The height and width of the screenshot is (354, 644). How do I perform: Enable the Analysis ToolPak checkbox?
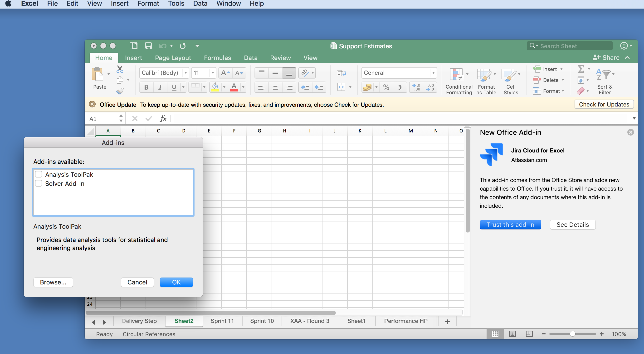(x=39, y=174)
